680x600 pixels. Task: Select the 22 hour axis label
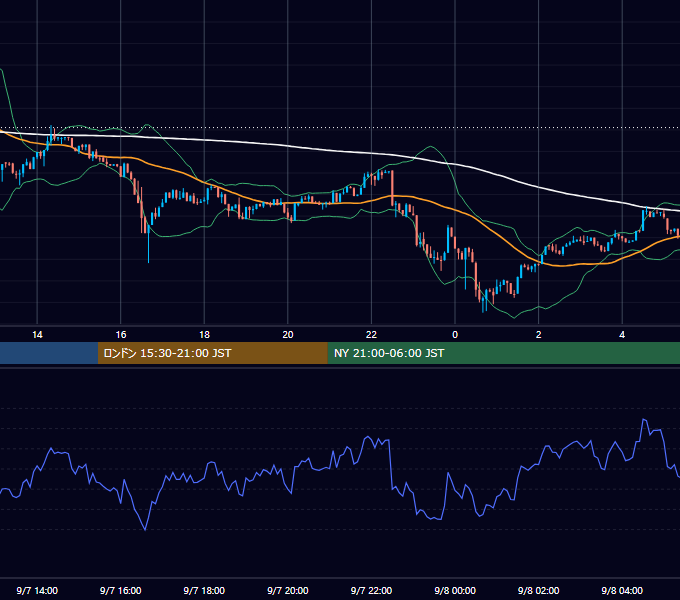click(371, 335)
